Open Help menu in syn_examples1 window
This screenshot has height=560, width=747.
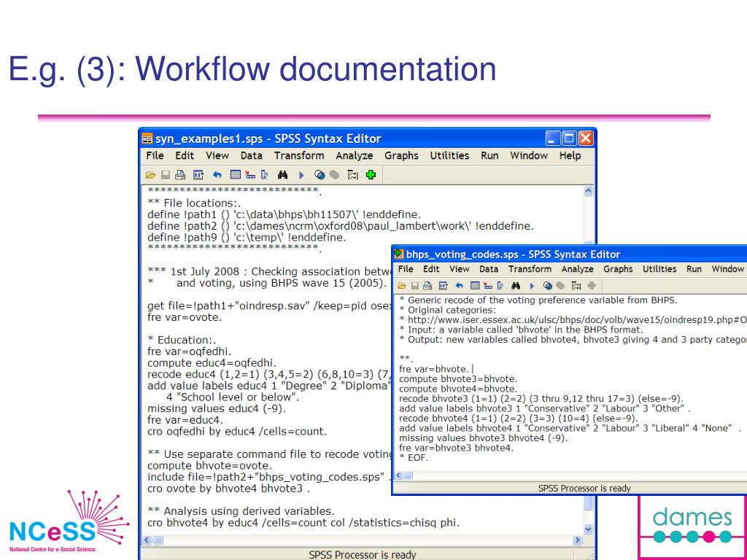pyautogui.click(x=570, y=156)
